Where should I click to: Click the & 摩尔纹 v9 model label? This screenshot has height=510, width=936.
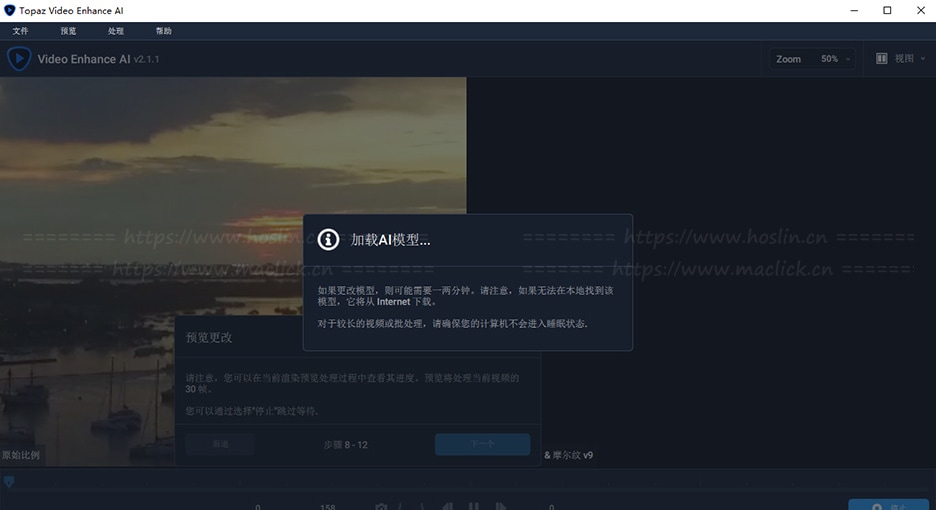point(568,455)
